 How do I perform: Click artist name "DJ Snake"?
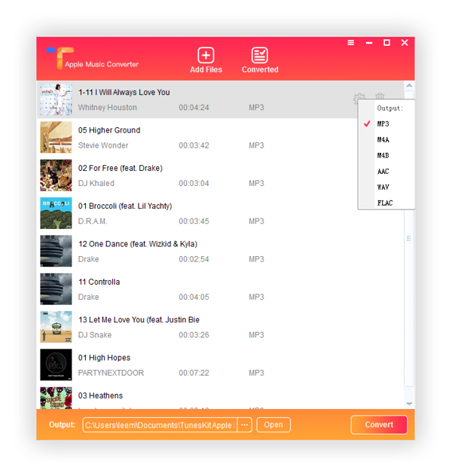[x=95, y=335]
